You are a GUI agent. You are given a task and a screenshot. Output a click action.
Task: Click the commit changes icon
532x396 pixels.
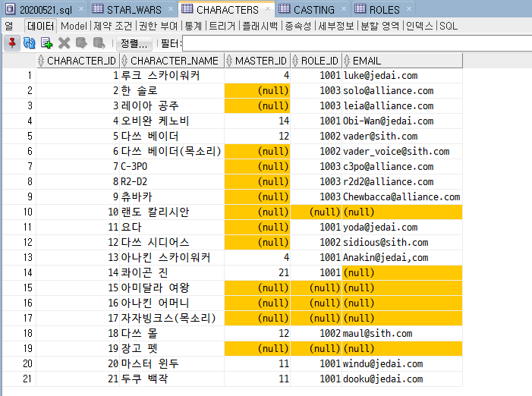coord(81,43)
